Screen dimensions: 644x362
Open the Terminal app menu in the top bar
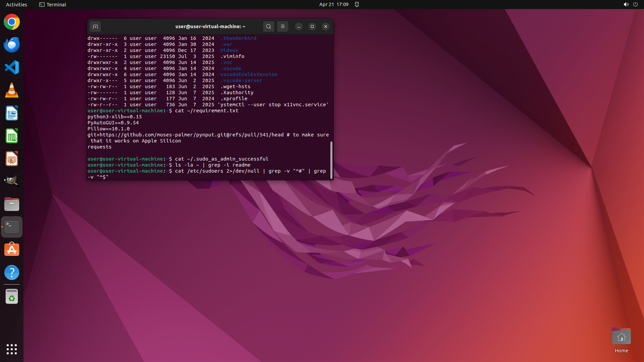(53, 4)
